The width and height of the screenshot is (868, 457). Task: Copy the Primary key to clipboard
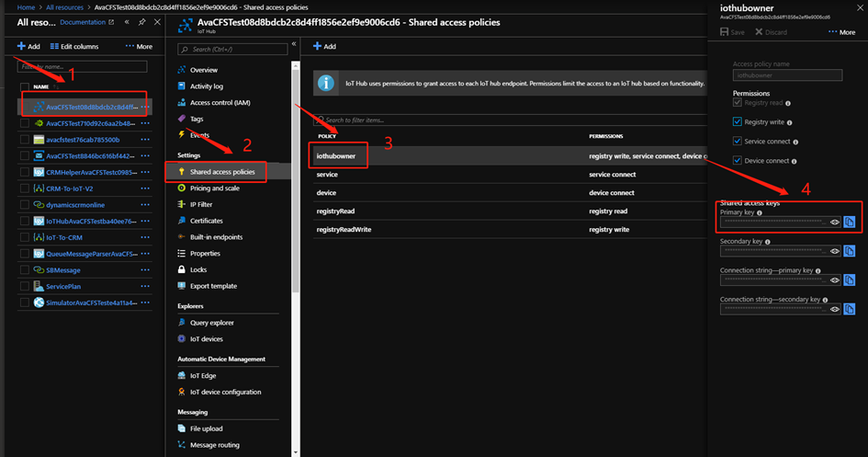point(850,223)
